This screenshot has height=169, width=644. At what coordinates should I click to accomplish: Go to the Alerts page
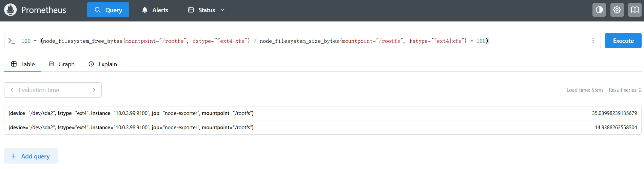click(x=155, y=10)
